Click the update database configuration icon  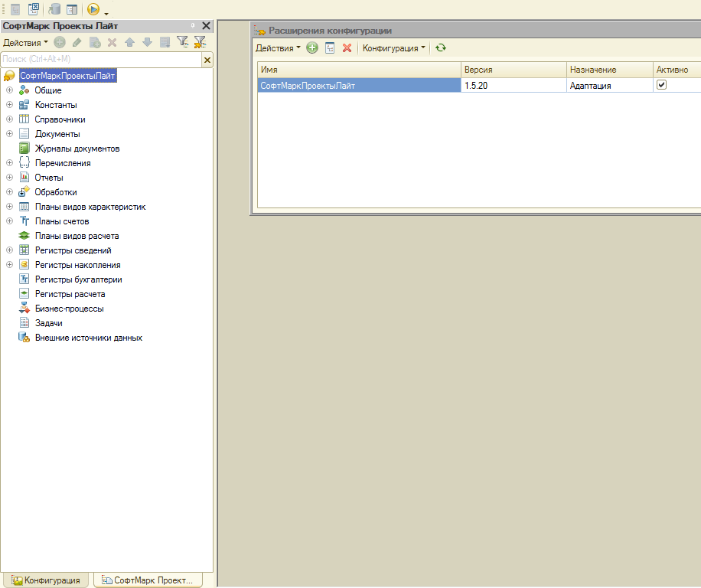[x=54, y=8]
